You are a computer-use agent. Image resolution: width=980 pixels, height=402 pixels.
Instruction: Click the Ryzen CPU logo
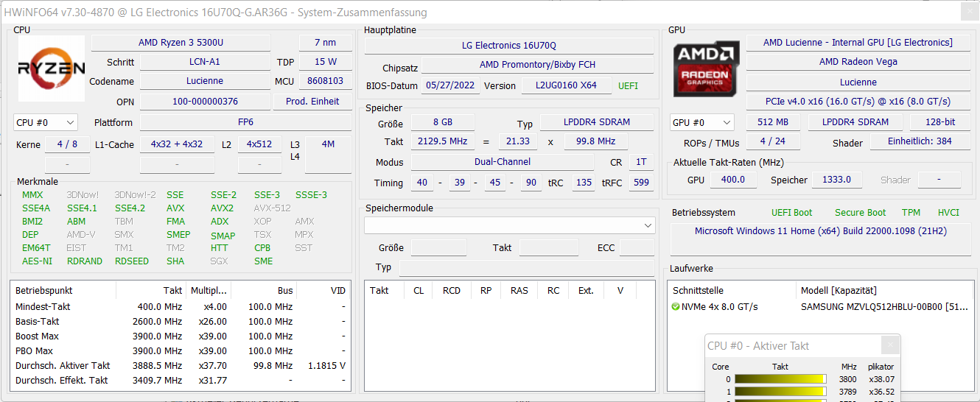pos(52,68)
